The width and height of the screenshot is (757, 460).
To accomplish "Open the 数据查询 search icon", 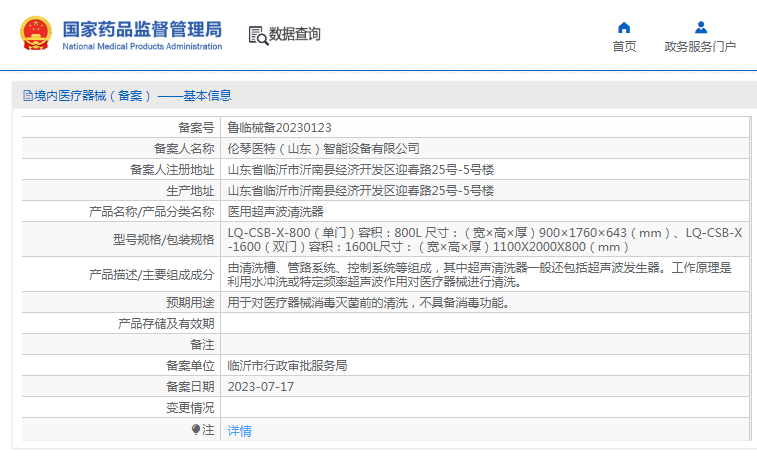I will point(258,36).
